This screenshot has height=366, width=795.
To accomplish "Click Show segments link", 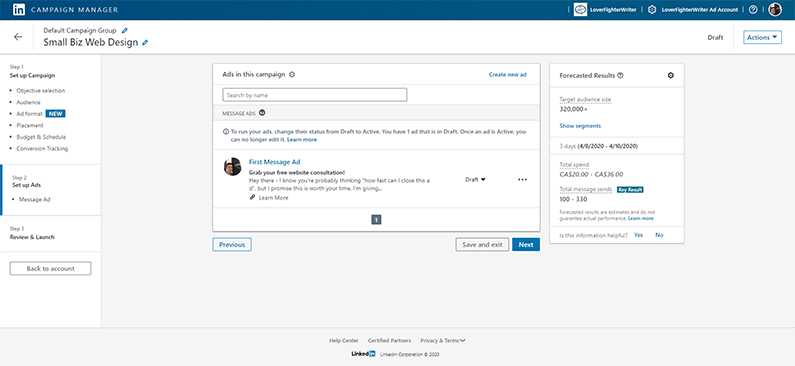I will (x=581, y=126).
